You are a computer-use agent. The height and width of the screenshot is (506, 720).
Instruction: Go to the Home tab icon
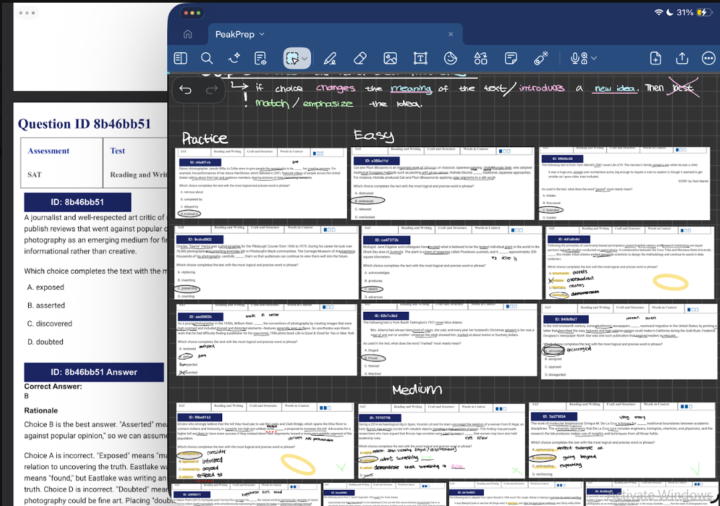pos(188,34)
